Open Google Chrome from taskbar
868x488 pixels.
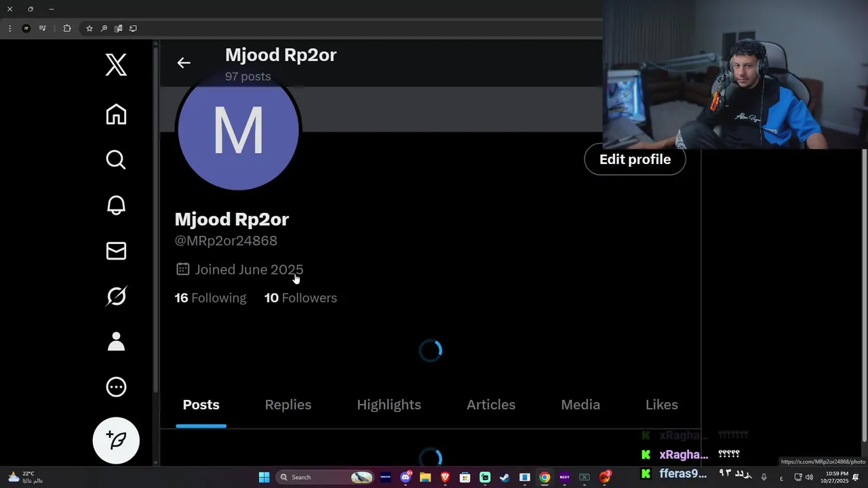[545, 477]
